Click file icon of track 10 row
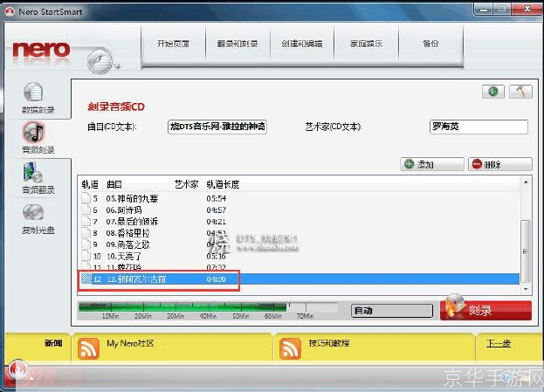The width and height of the screenshot is (544, 392). click(86, 256)
